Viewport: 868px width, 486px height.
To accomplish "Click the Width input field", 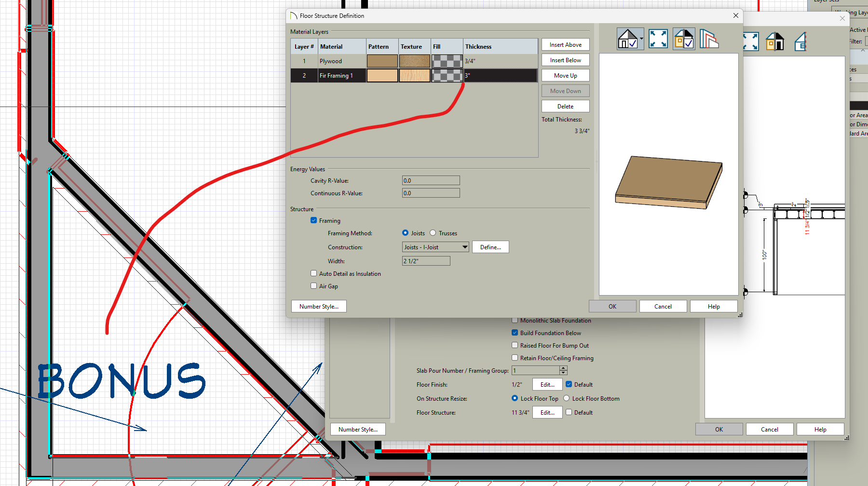I will 426,261.
